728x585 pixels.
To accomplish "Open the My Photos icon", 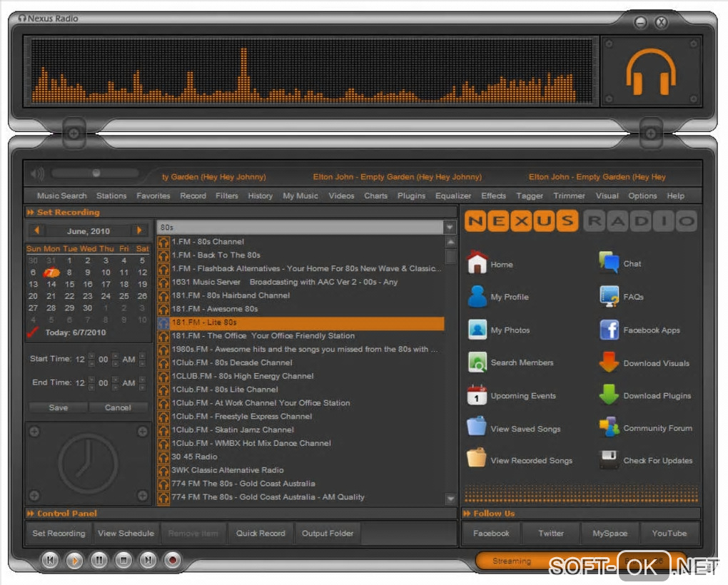I will click(x=477, y=330).
